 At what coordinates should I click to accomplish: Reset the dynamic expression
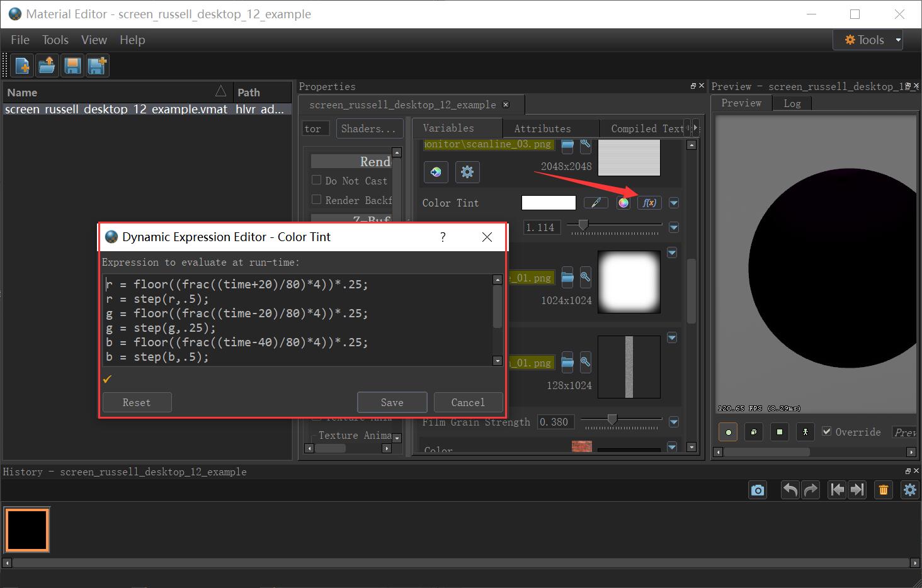[x=137, y=402]
